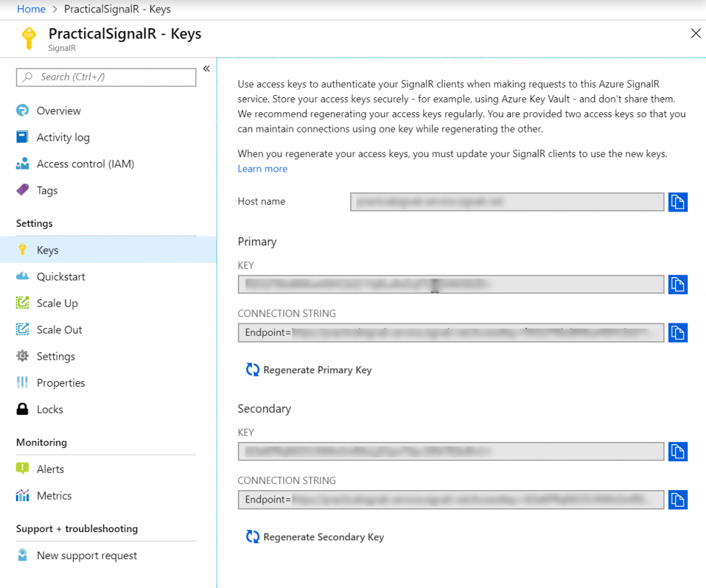This screenshot has width=706, height=588.
Task: Click the Secondary section heading
Action: coord(264,409)
